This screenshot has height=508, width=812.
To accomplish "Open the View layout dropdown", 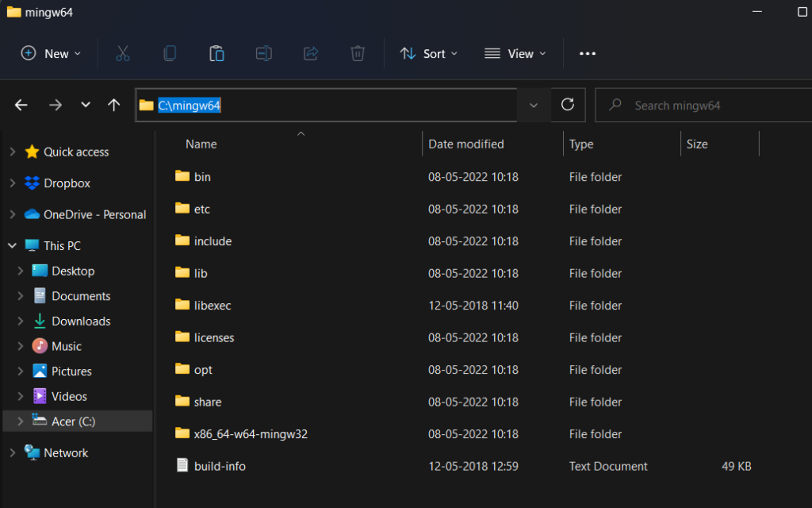I will [515, 54].
